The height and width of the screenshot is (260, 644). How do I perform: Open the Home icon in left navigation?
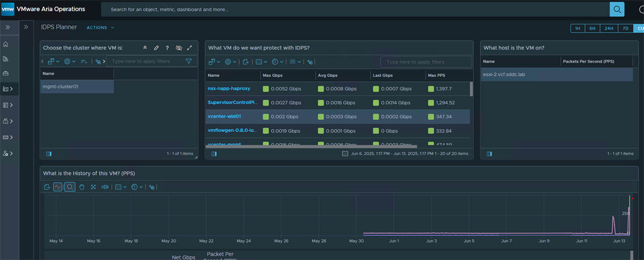6,44
